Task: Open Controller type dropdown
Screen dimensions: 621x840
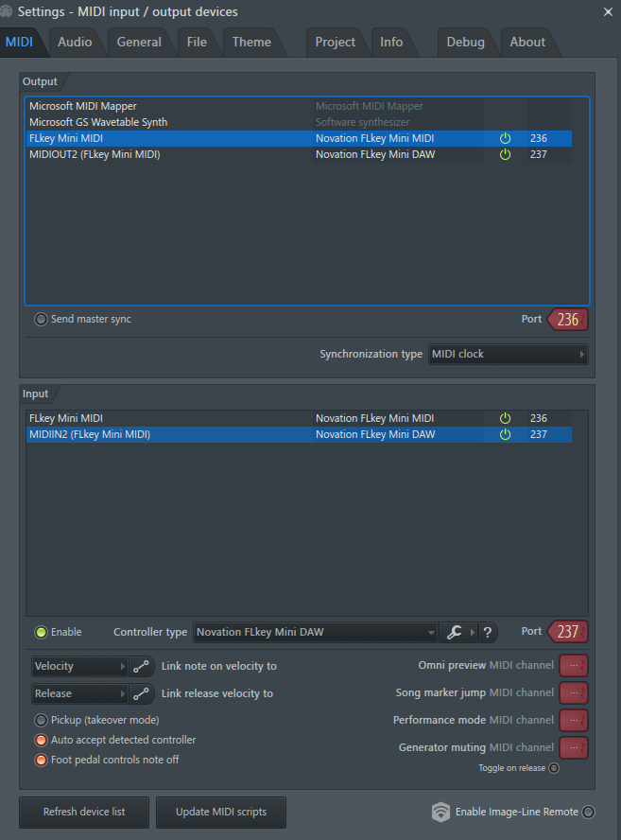Action: [316, 632]
